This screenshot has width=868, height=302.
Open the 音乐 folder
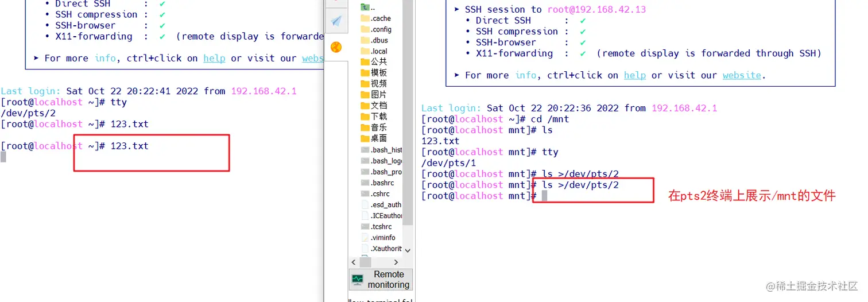[374, 127]
